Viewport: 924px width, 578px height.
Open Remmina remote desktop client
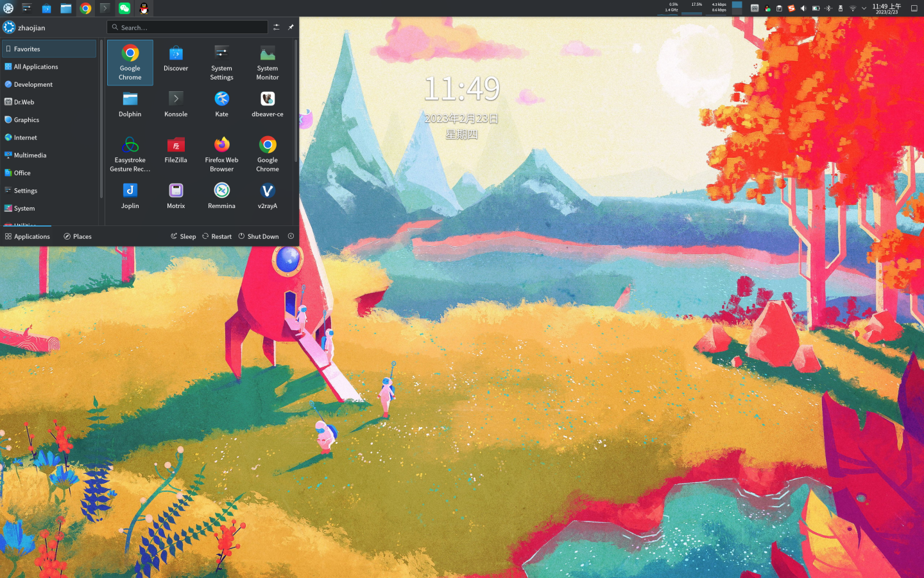click(221, 195)
